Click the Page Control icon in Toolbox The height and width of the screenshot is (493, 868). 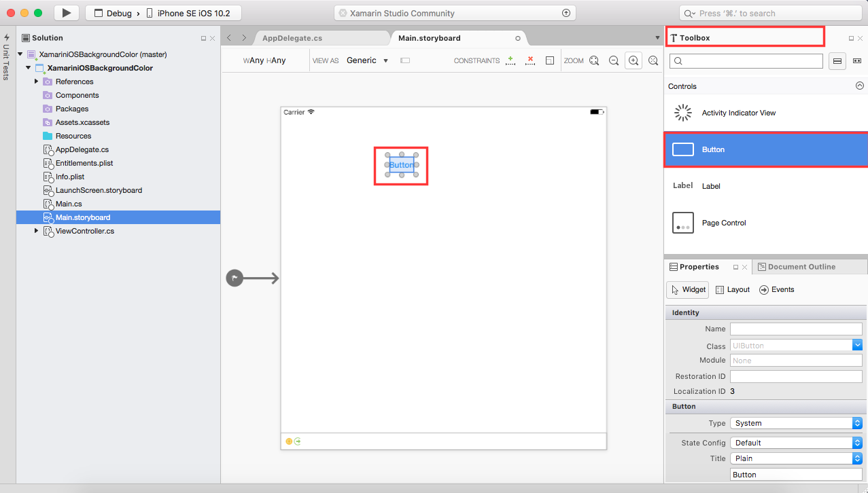(x=683, y=223)
